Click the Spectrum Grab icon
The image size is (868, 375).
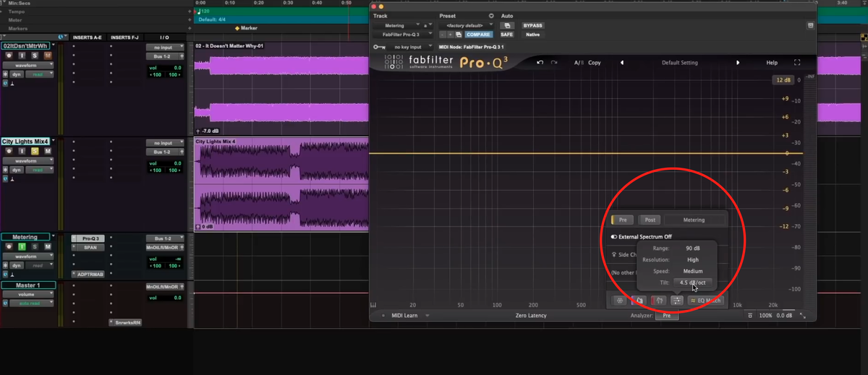pos(639,301)
